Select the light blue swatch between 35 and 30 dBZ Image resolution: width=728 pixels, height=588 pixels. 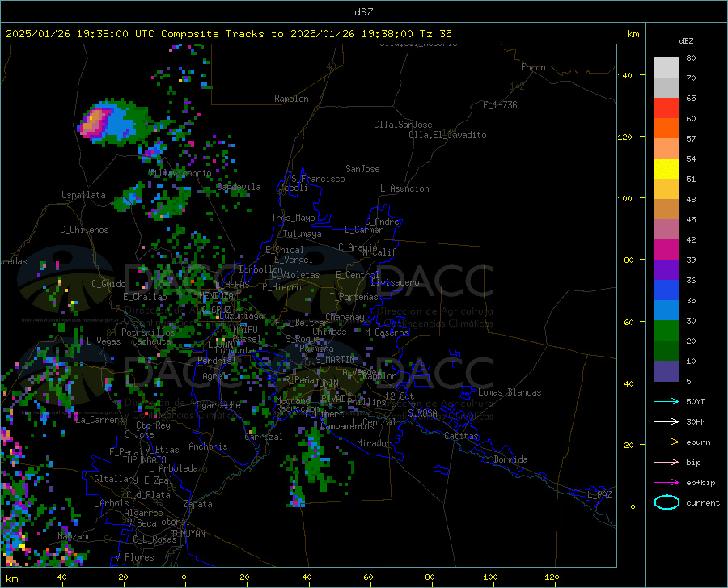coord(667,311)
